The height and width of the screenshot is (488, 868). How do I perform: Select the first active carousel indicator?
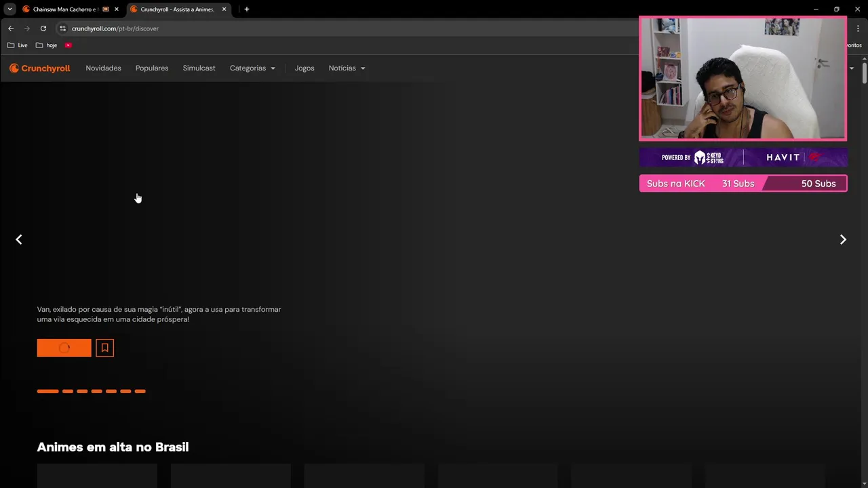(47, 391)
